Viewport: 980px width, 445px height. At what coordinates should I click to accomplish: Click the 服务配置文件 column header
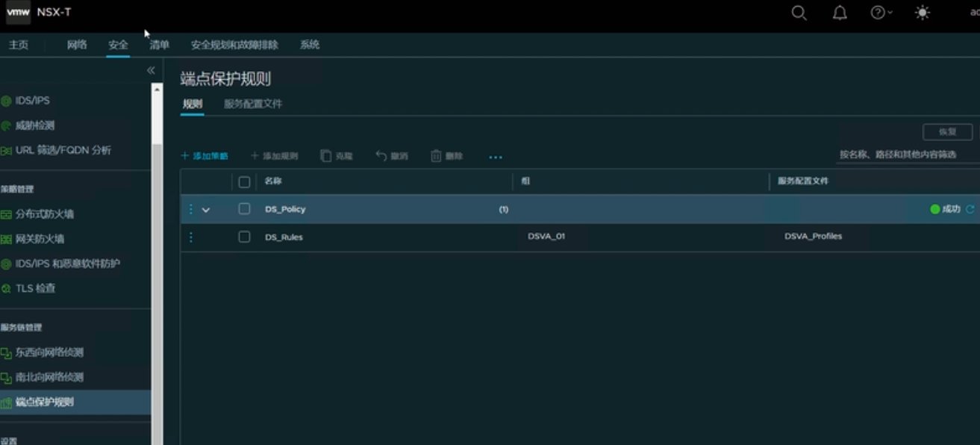(x=803, y=181)
